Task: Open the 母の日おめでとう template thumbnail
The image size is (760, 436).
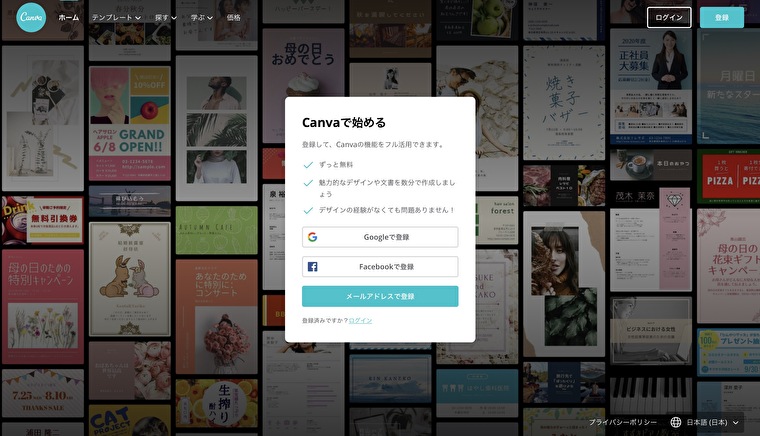Action: 303,85
